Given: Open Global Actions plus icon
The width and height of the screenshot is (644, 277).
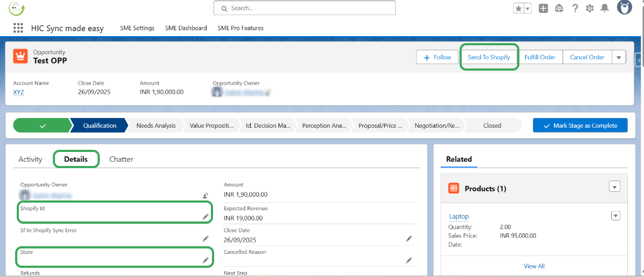Looking at the screenshot, I should (543, 8).
